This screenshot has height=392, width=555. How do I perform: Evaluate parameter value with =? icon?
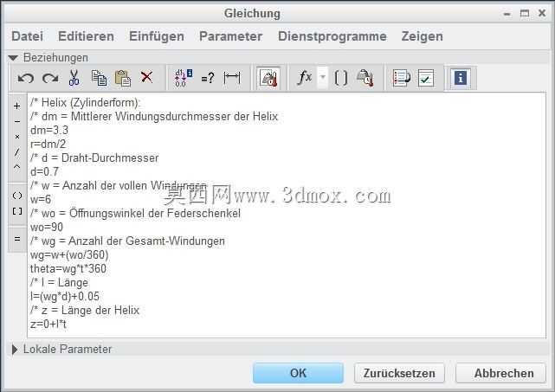208,78
